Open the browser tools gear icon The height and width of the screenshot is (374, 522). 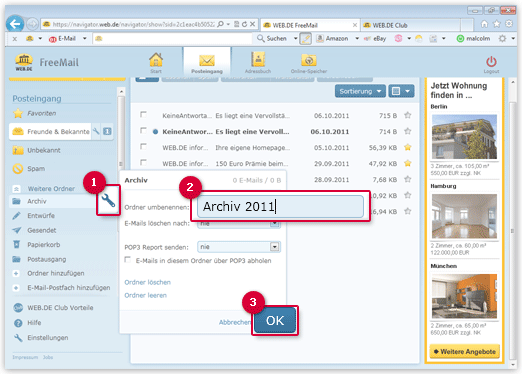(x=509, y=24)
